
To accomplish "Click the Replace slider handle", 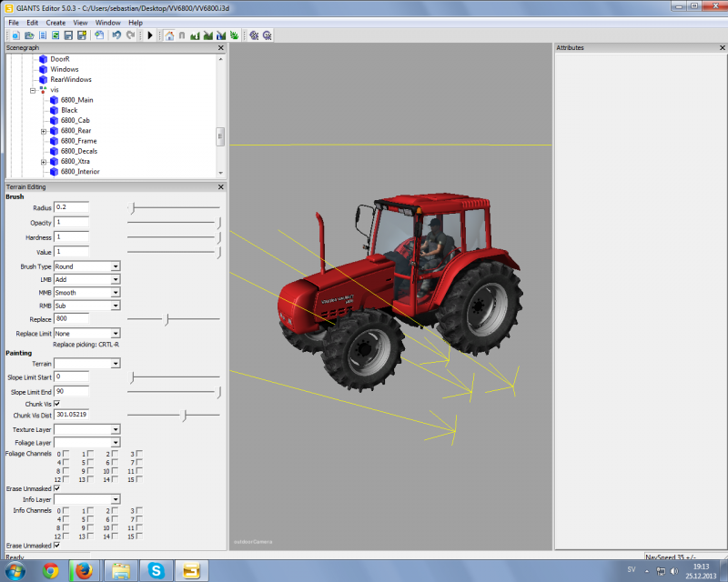I will pos(167,319).
